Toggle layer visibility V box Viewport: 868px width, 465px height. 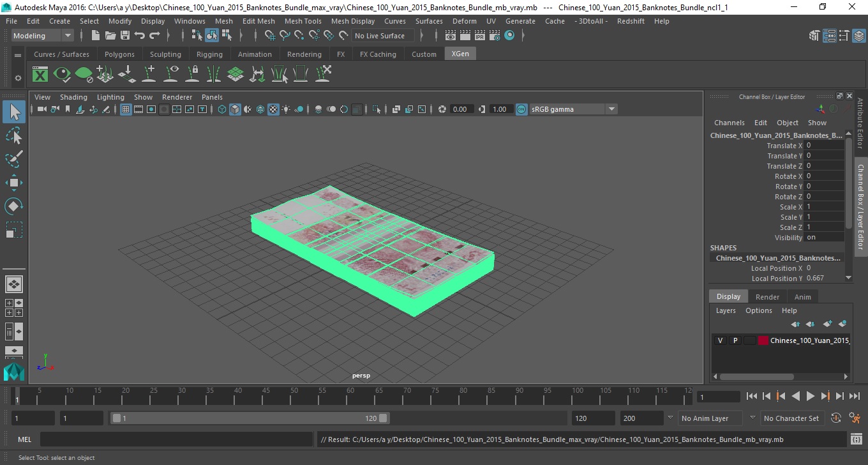(x=720, y=340)
